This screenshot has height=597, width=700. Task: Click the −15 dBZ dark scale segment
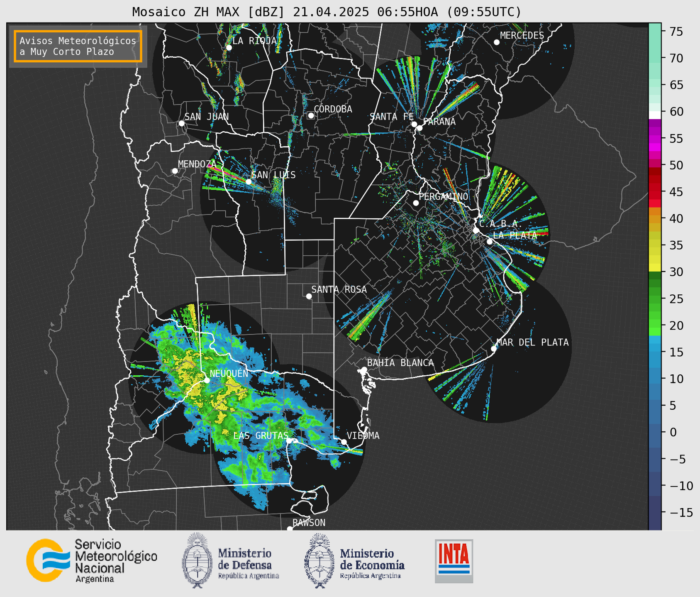[655, 512]
